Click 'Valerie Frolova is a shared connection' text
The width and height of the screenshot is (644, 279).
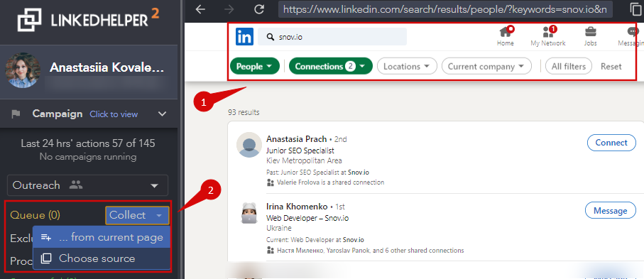click(x=330, y=182)
